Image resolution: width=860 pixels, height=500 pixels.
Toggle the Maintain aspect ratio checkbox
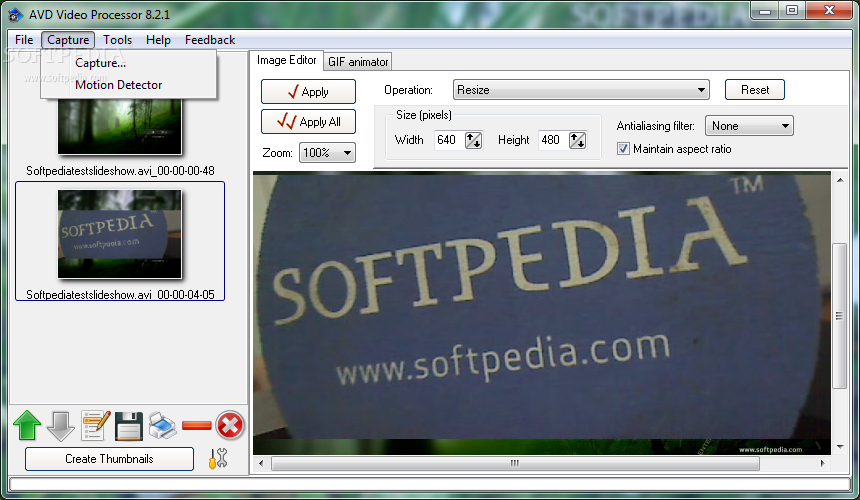[x=623, y=149]
